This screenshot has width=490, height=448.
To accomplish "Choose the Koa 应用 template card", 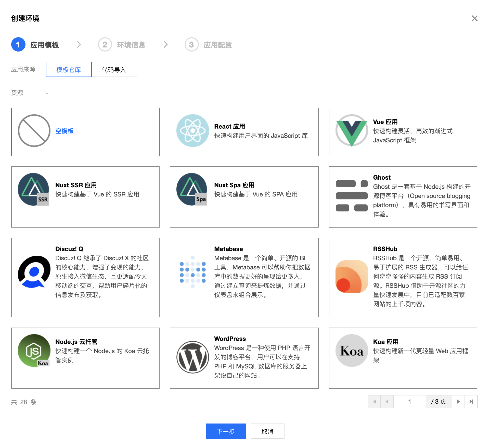I will coord(403,358).
